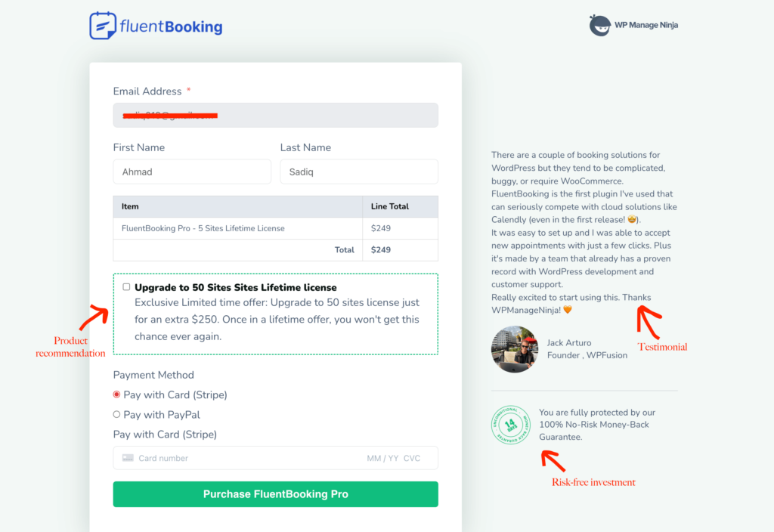The image size is (774, 532).
Task: Click the credit card icon in card field
Action: [128, 458]
